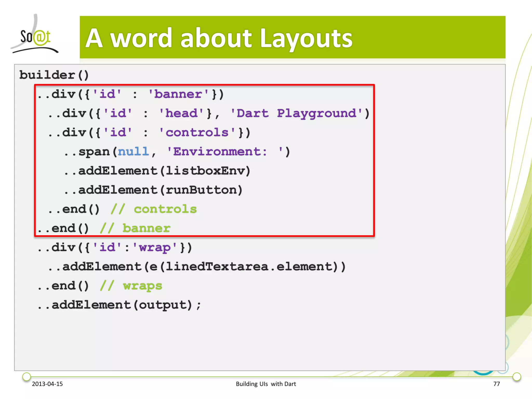Click the 'Environment: ' string
The image size is (532, 399).
tap(225, 151)
